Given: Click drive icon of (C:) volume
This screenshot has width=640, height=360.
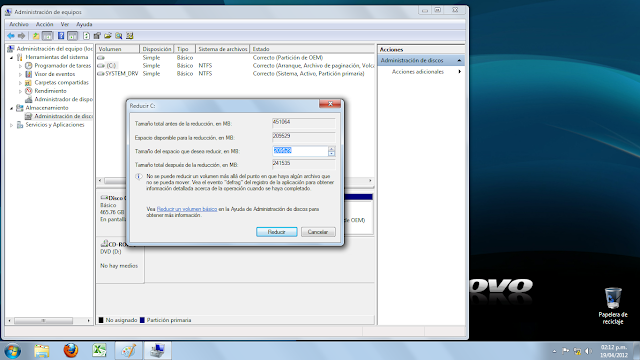Looking at the screenshot, I should click(x=101, y=66).
